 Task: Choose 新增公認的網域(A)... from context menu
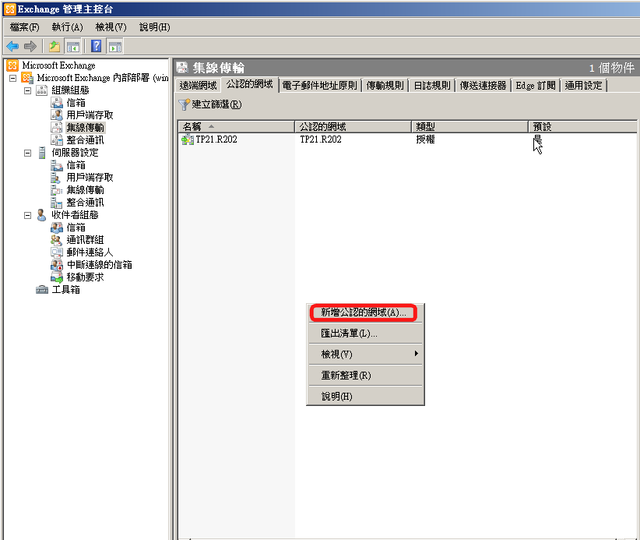[363, 313]
